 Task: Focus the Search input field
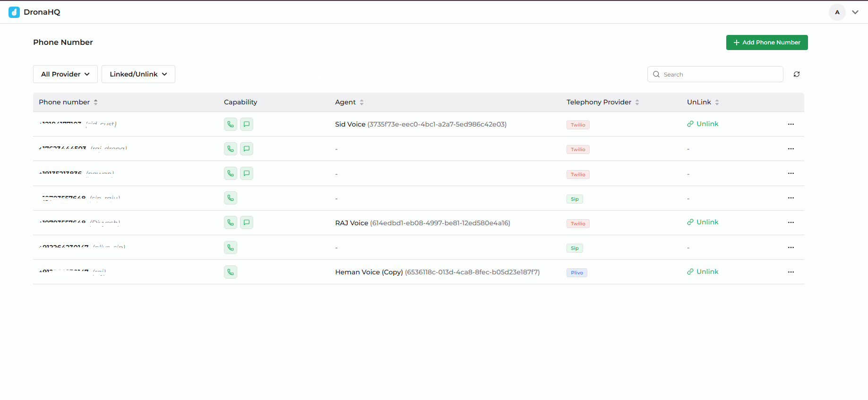pos(715,74)
